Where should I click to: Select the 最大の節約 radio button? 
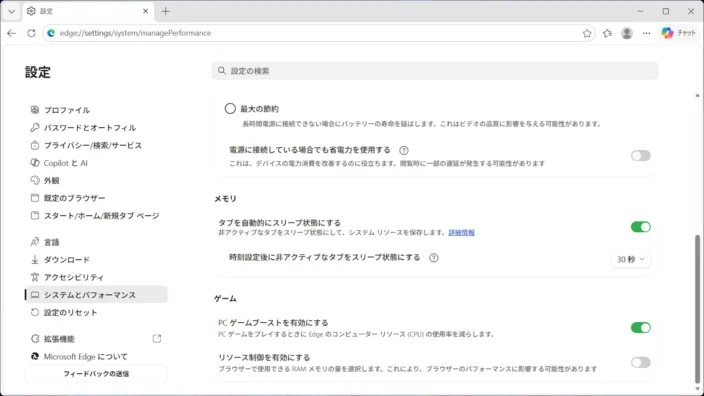point(230,109)
